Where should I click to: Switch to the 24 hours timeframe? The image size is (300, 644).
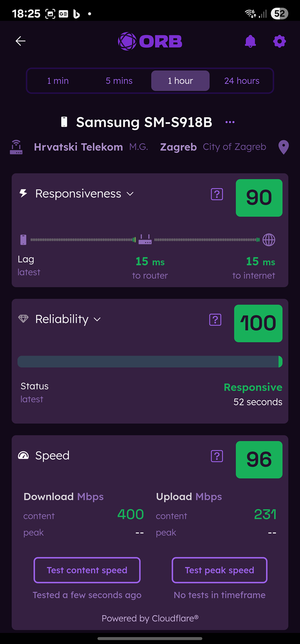[x=242, y=81]
